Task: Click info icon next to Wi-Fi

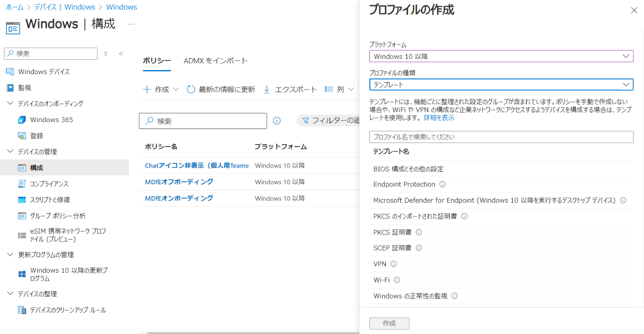Action: pos(397,280)
